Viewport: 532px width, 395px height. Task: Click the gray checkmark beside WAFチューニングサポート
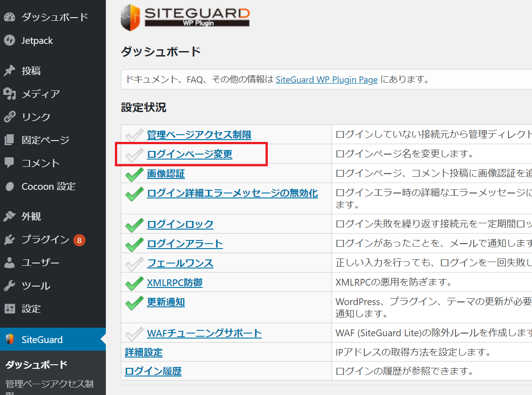click(x=134, y=334)
